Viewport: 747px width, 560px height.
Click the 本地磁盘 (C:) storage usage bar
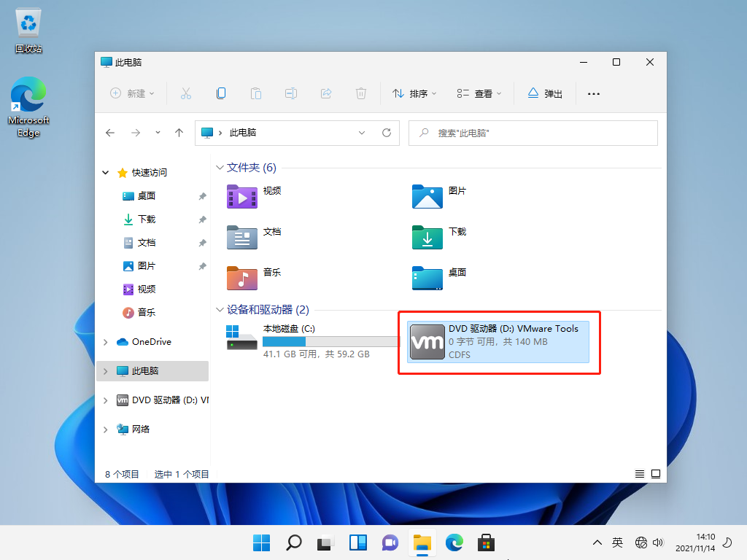tap(330, 341)
